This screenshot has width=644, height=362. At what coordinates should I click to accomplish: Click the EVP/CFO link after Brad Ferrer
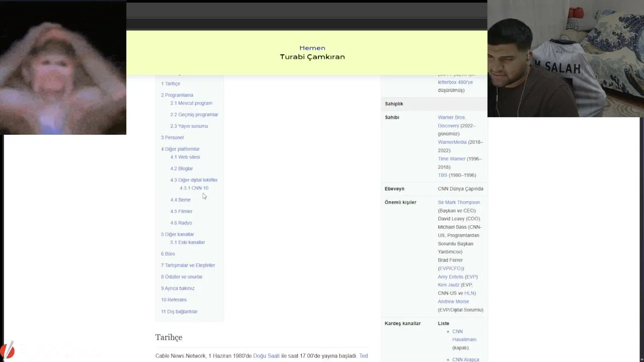click(x=450, y=268)
